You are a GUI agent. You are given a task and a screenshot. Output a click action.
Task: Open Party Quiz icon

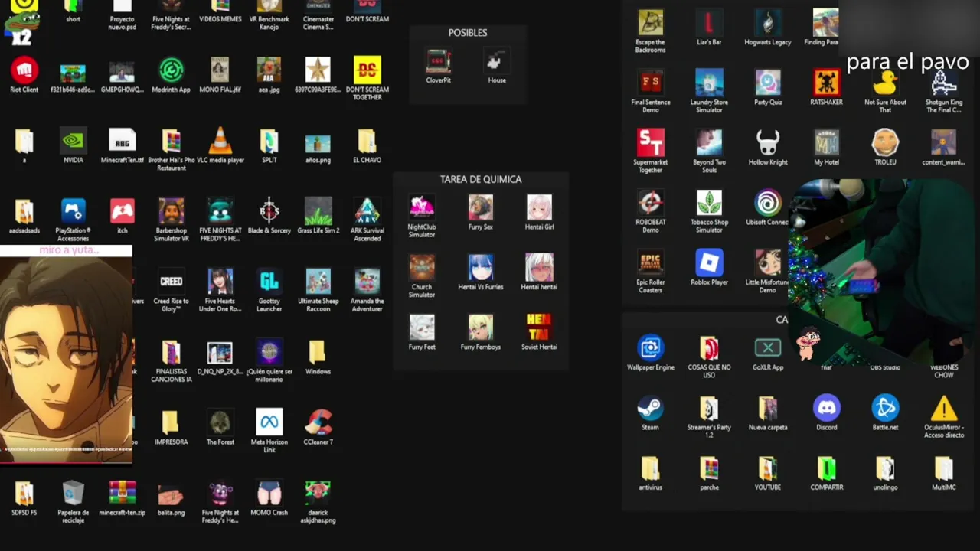coord(767,83)
